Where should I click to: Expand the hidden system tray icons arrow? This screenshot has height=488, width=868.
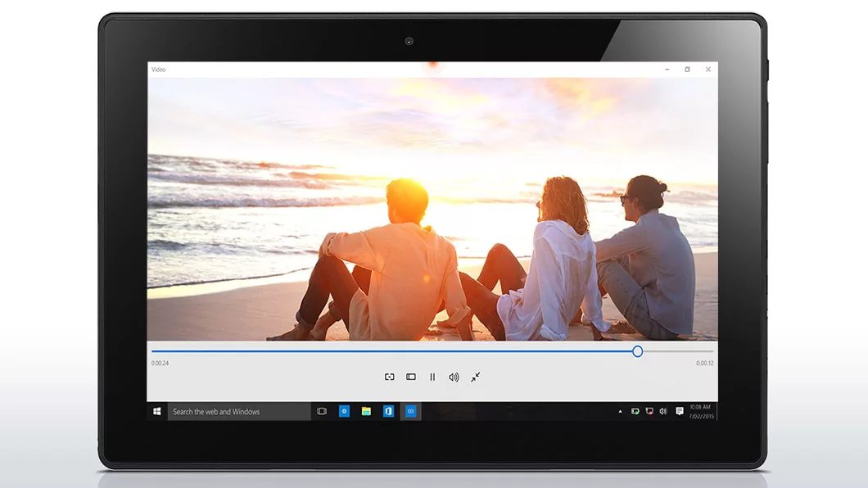(x=620, y=411)
